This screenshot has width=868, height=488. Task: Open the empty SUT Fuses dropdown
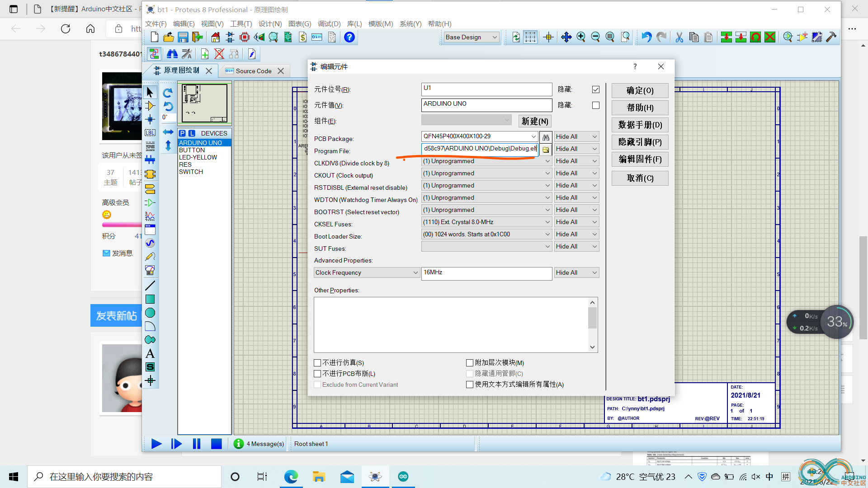click(x=486, y=247)
